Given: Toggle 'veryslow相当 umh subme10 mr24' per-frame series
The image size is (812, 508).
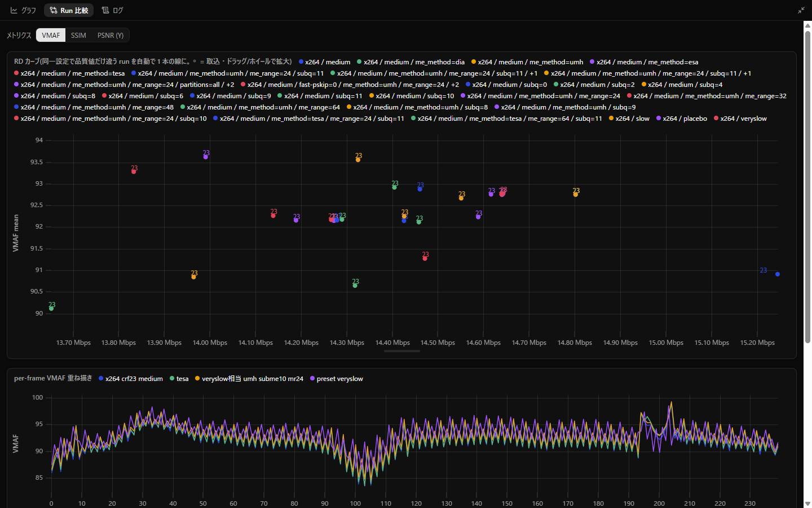Looking at the screenshot, I should click(x=249, y=379).
